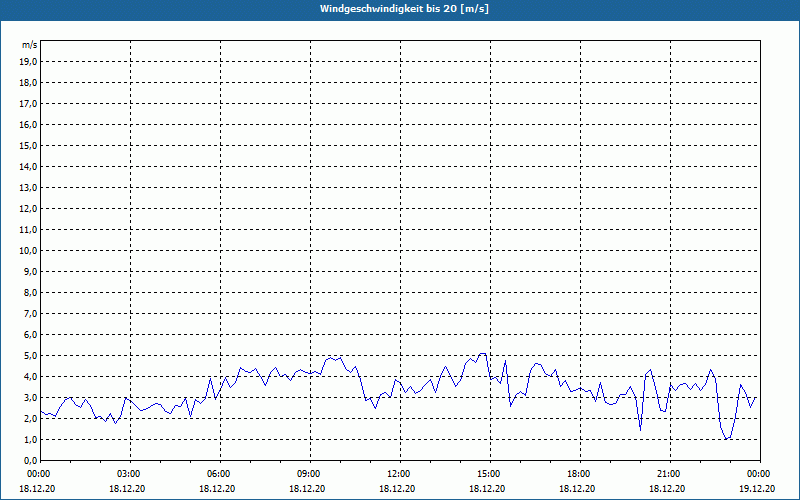
Task: Click the lowest dip of the line after 21:00
Action: pyautogui.click(x=727, y=439)
